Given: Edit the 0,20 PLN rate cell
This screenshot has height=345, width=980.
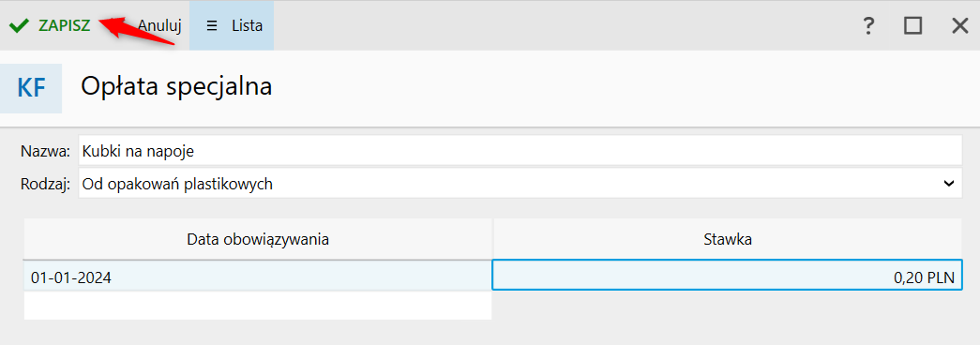Looking at the screenshot, I should click(728, 276).
